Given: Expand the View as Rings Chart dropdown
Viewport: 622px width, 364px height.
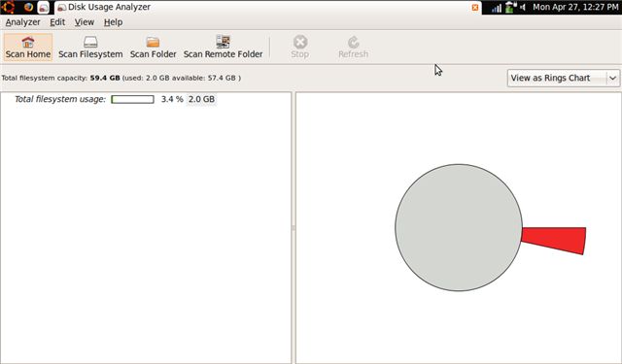Looking at the screenshot, I should click(x=564, y=78).
